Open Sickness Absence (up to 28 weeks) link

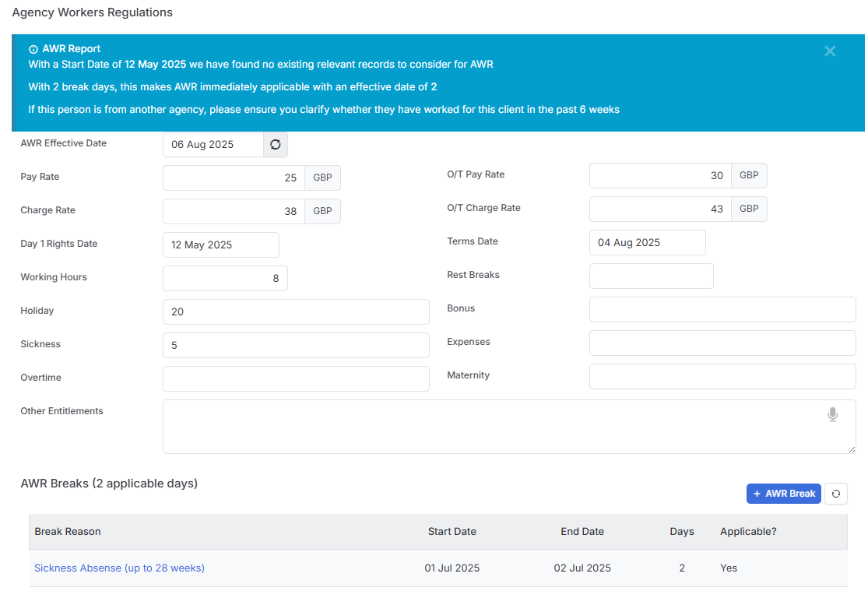120,568
